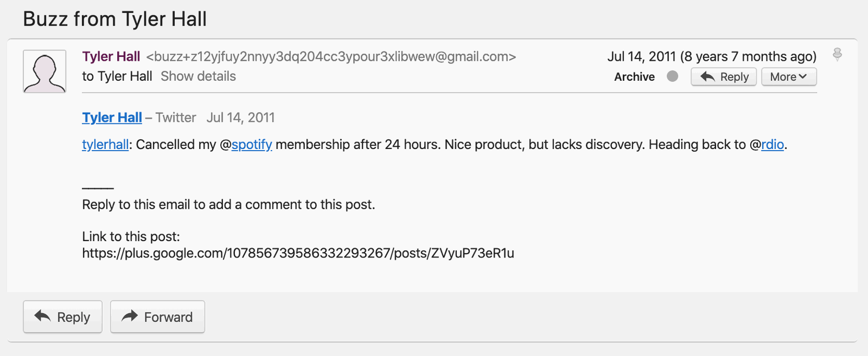Click the sender's avatar placeholder image
The width and height of the screenshot is (868, 356).
pos(44,72)
